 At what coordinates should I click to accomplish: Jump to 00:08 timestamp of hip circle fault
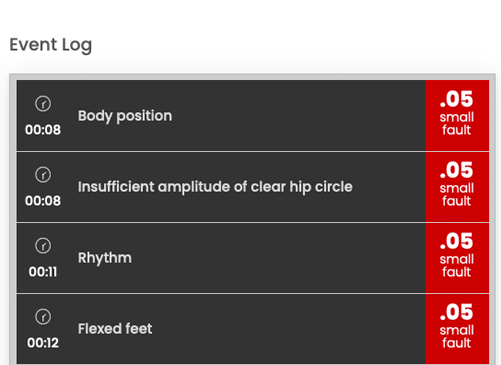(43, 201)
